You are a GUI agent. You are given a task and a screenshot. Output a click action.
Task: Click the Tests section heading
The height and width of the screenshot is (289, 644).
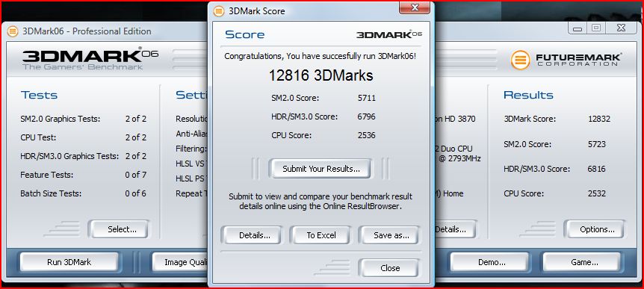click(x=40, y=95)
